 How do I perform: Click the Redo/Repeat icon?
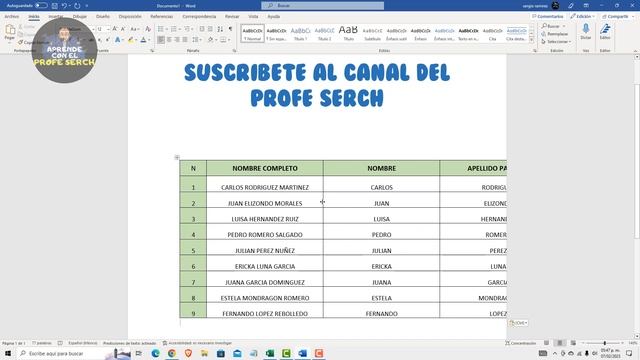coord(77,6)
